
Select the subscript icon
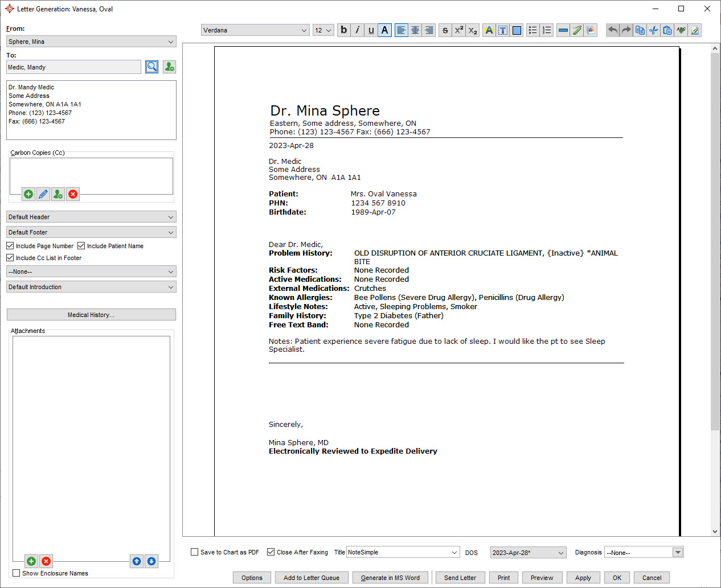472,30
